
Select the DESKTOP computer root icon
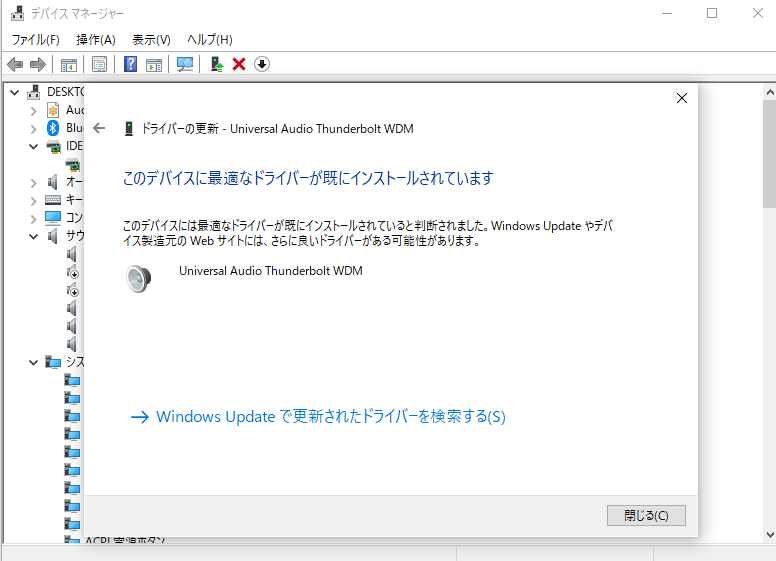coord(34,92)
